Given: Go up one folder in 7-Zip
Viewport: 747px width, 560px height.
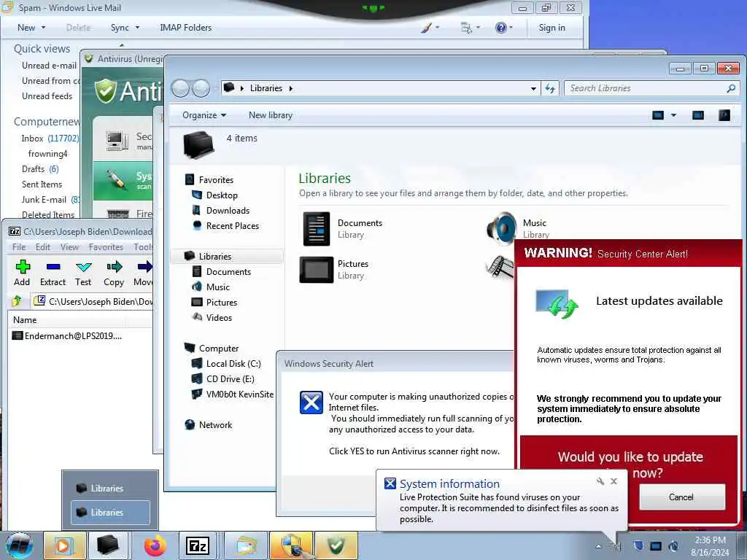Looking at the screenshot, I should [x=18, y=301].
